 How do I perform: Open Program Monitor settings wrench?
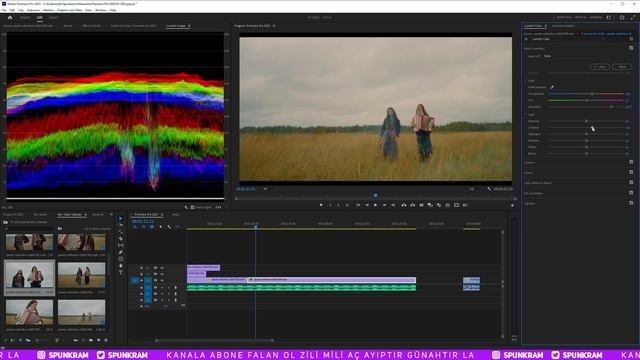[x=489, y=189]
